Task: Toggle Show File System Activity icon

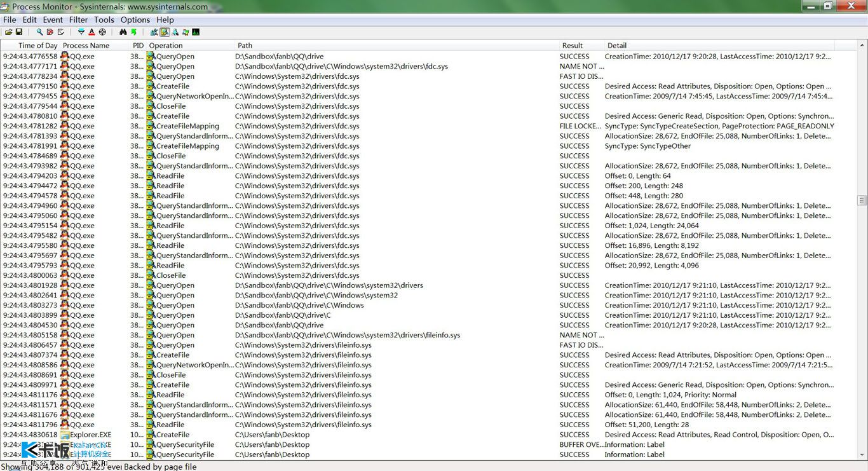Action: tap(165, 32)
